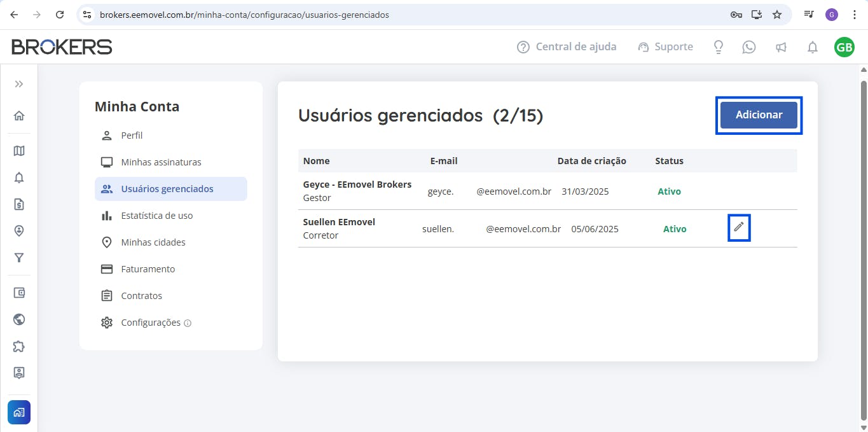Image resolution: width=868 pixels, height=432 pixels.
Task: Open the lightbulb ideas icon in header
Action: 718,47
